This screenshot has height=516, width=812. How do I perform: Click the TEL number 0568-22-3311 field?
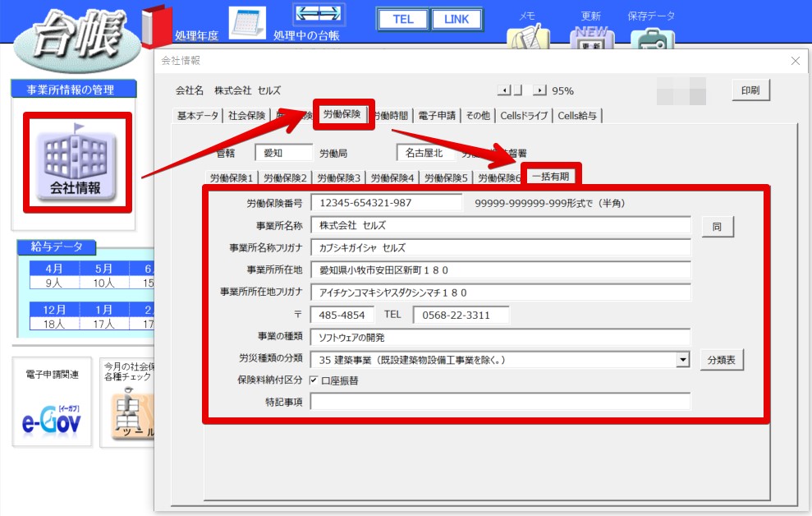(x=461, y=315)
